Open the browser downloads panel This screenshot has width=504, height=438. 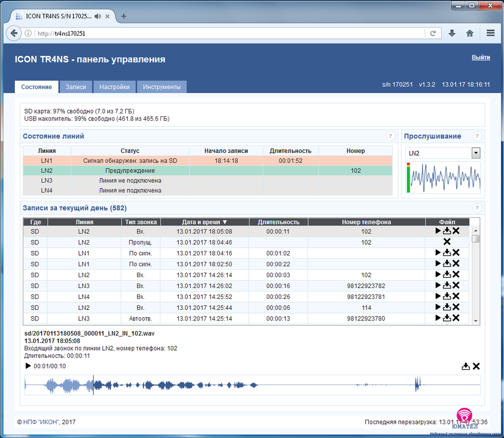point(452,33)
